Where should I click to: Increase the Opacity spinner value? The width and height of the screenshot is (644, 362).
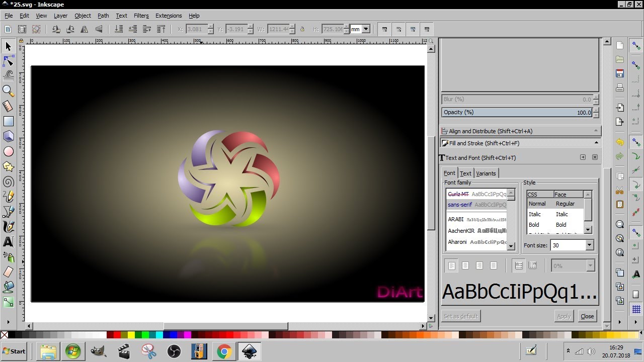[596, 110]
